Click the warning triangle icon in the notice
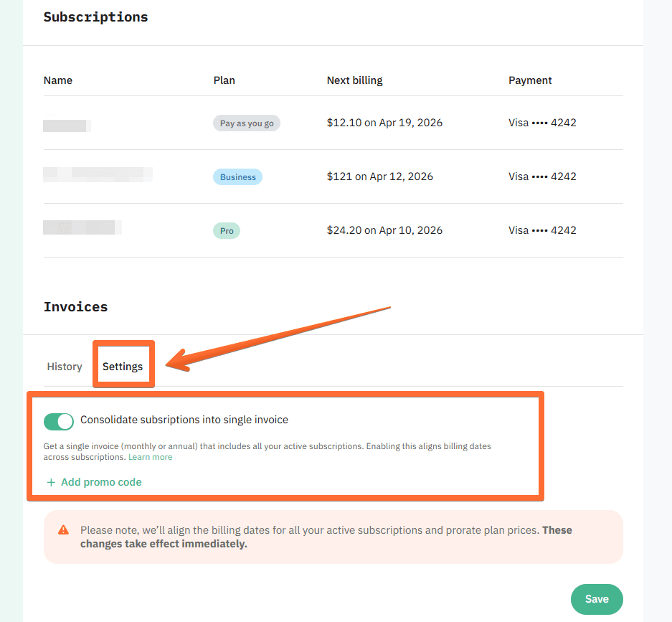 [x=64, y=530]
